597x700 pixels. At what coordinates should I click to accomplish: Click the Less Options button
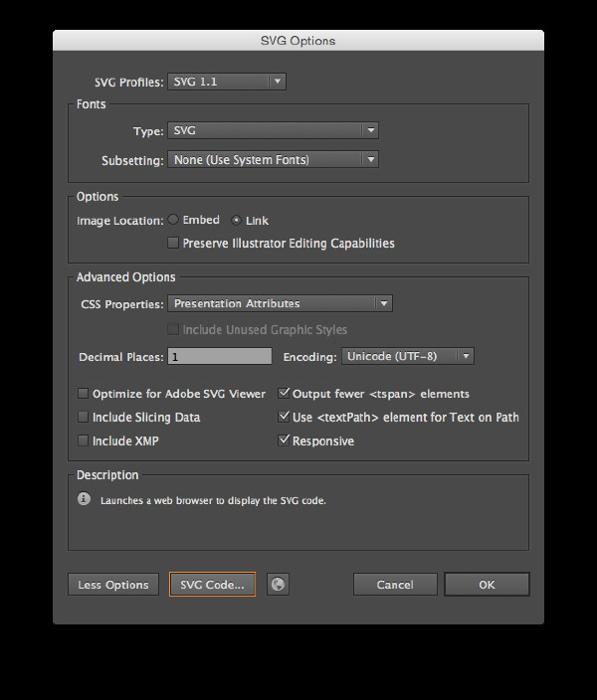[x=113, y=585]
